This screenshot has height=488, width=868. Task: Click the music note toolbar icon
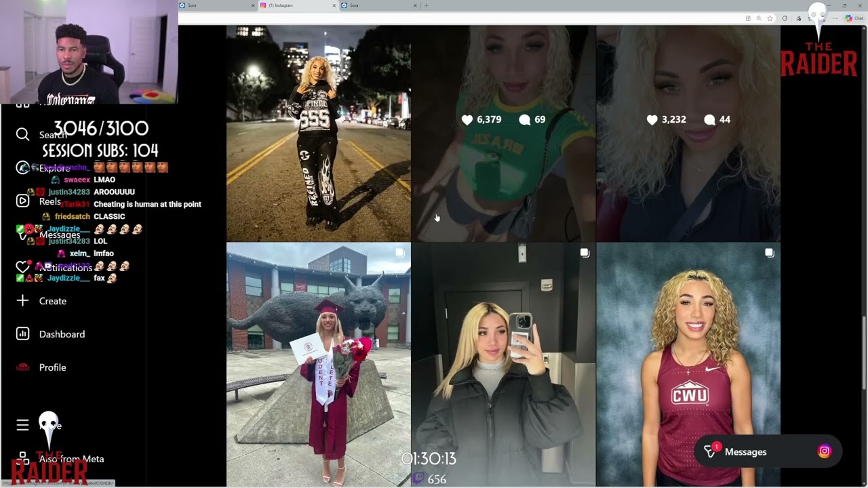[x=799, y=18]
